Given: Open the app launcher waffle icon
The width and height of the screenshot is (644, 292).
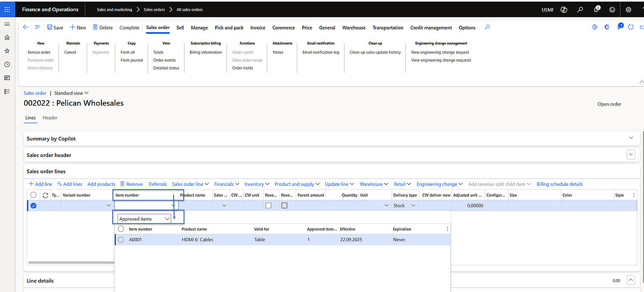Looking at the screenshot, I should coord(7,9).
